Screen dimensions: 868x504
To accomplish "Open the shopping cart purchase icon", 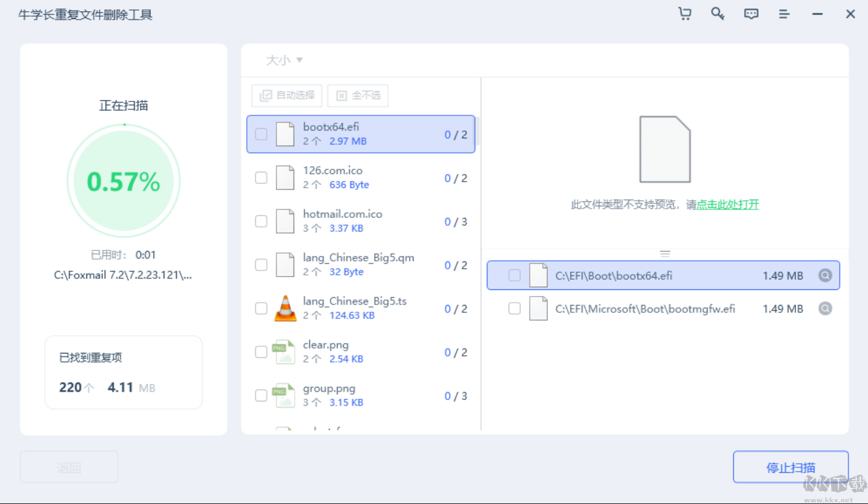I will tap(685, 14).
